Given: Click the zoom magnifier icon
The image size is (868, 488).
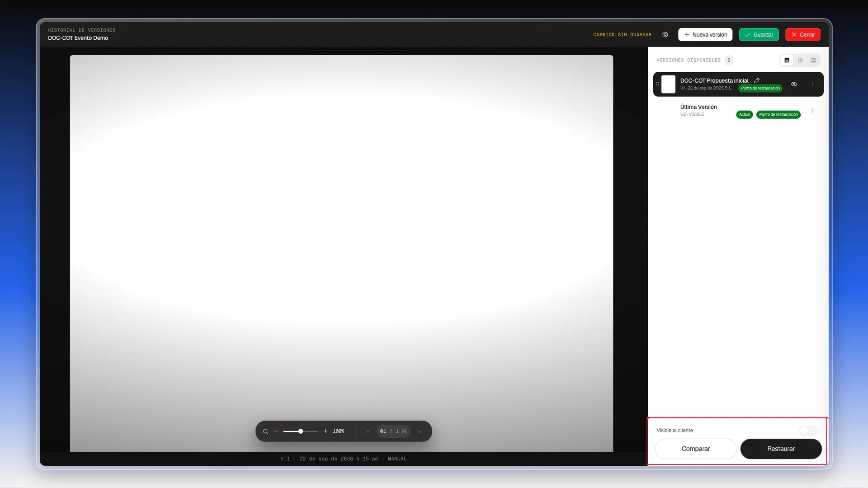Looking at the screenshot, I should click(265, 432).
